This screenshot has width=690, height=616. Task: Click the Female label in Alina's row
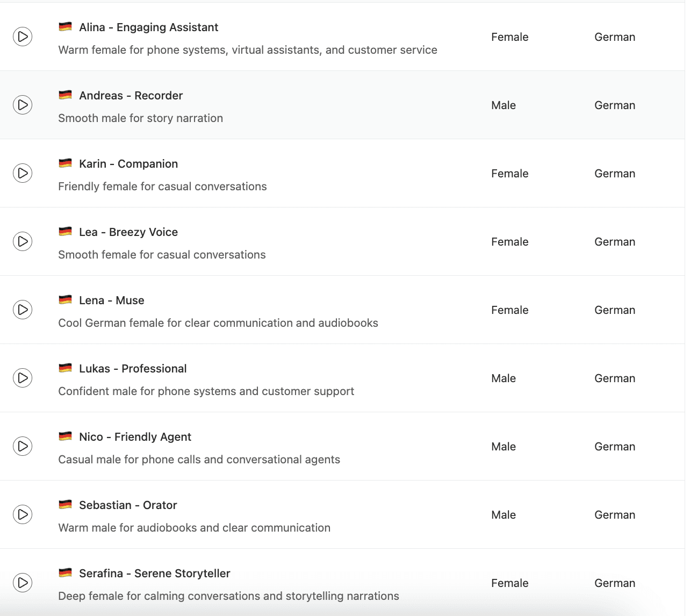(x=510, y=37)
